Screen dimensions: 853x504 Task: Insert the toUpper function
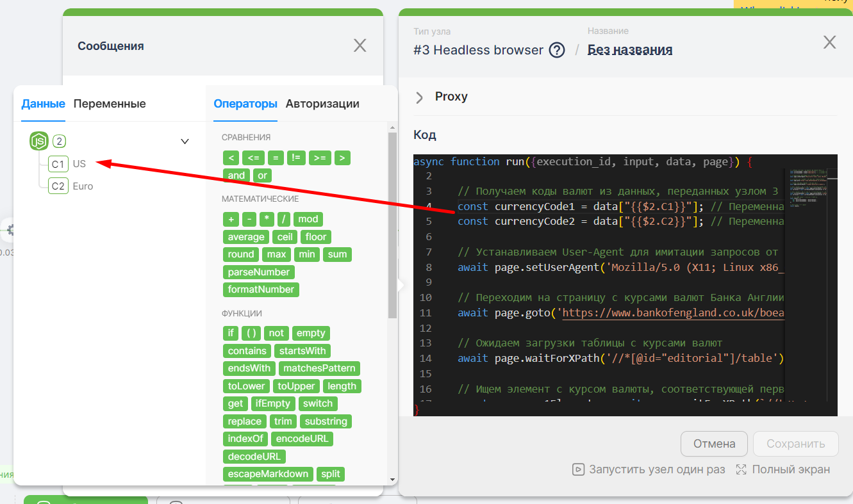tap(296, 386)
